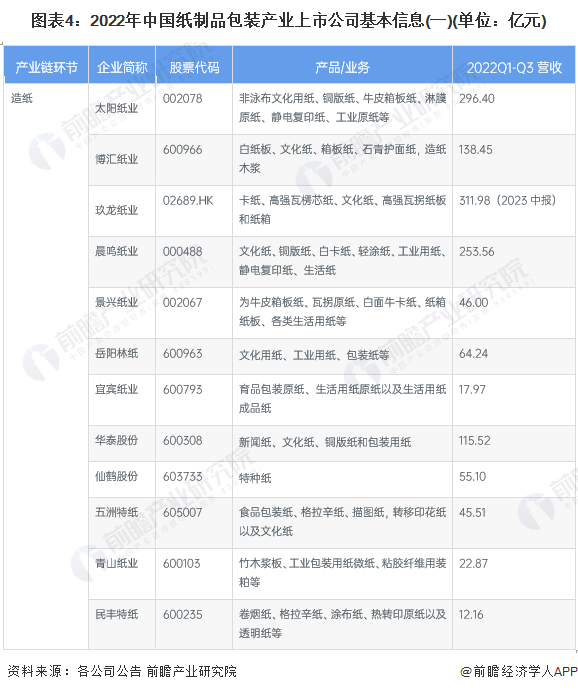
Task: Select the 2022Q1-Q3 营收 header
Action: [514, 67]
